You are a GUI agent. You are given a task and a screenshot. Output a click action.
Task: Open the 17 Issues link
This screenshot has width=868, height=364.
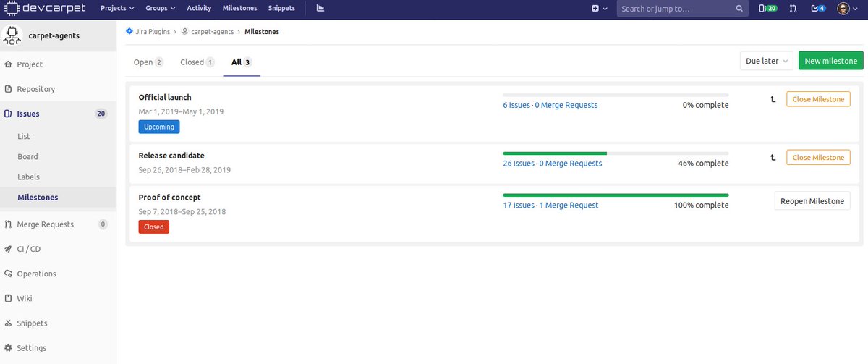tap(519, 206)
